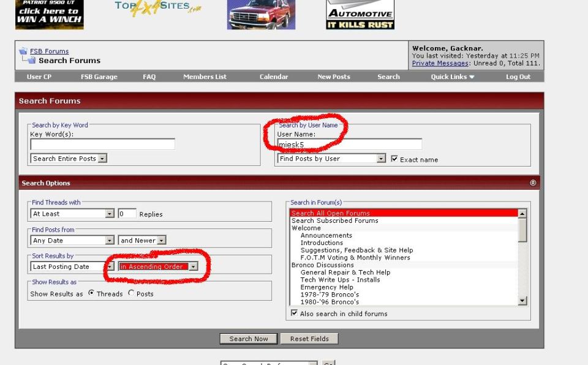
Task: Open the FAQ page
Action: pyautogui.click(x=149, y=77)
